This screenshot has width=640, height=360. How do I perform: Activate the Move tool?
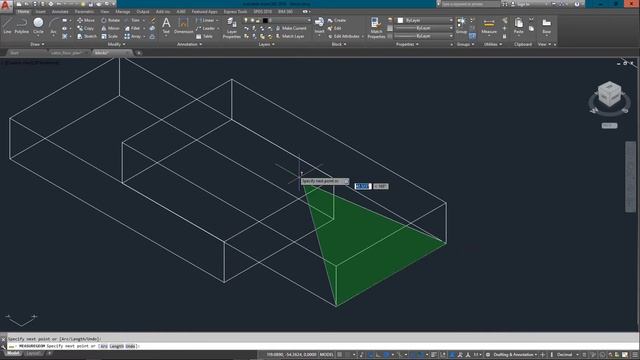pos(86,20)
